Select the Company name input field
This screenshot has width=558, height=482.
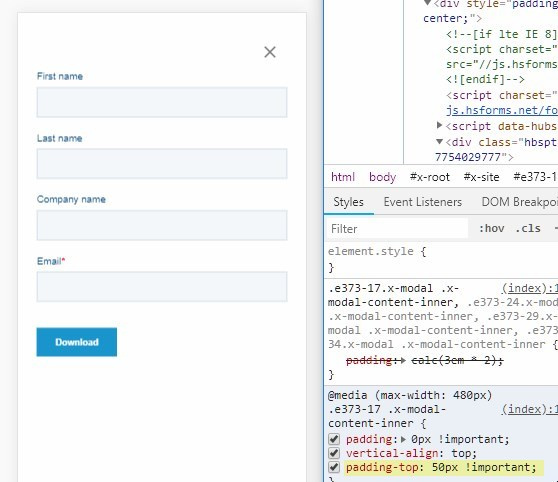click(x=162, y=225)
